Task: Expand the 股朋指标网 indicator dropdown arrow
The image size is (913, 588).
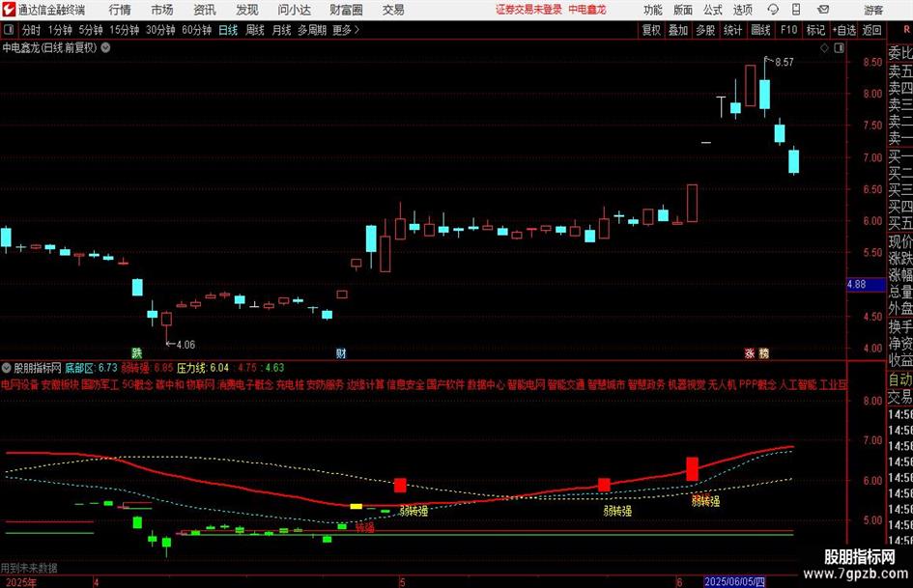Action: point(7,368)
